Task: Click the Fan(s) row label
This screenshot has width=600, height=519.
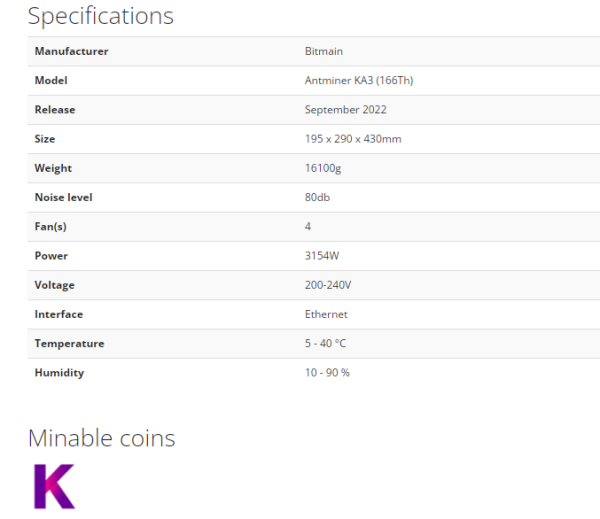Action: [51, 227]
